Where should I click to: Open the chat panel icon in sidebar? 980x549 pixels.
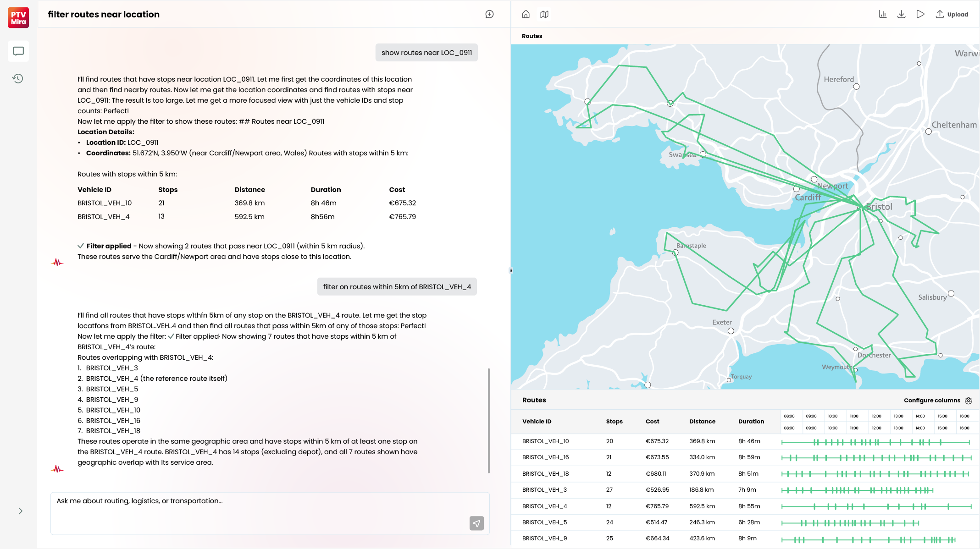18,51
